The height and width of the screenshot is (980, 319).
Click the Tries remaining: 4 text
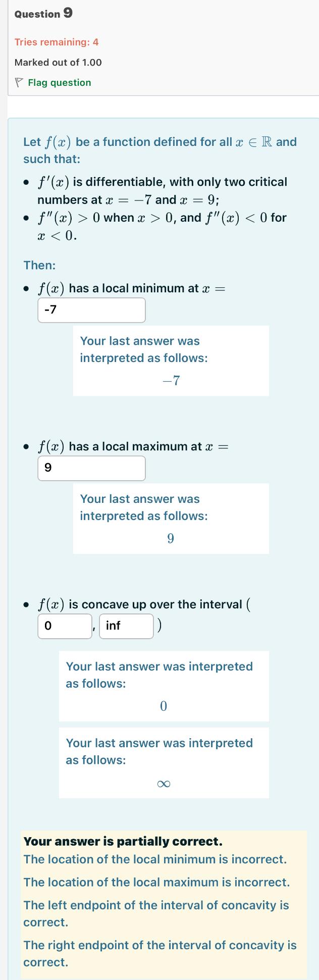click(x=57, y=42)
